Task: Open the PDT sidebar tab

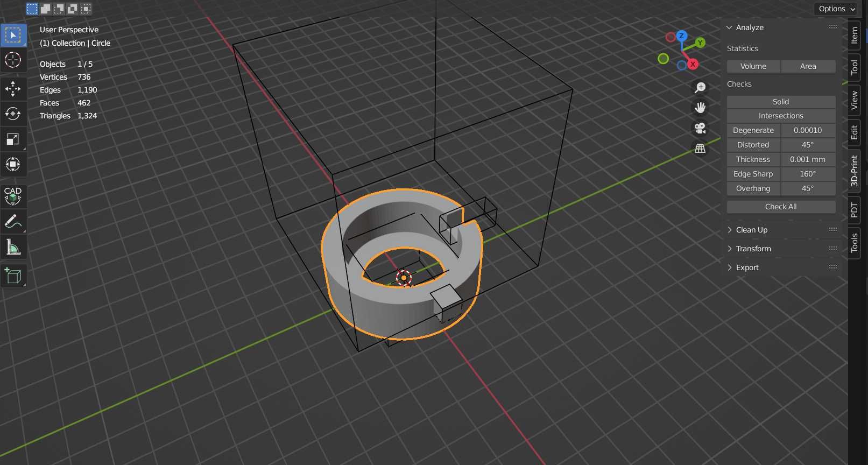Action: [855, 209]
